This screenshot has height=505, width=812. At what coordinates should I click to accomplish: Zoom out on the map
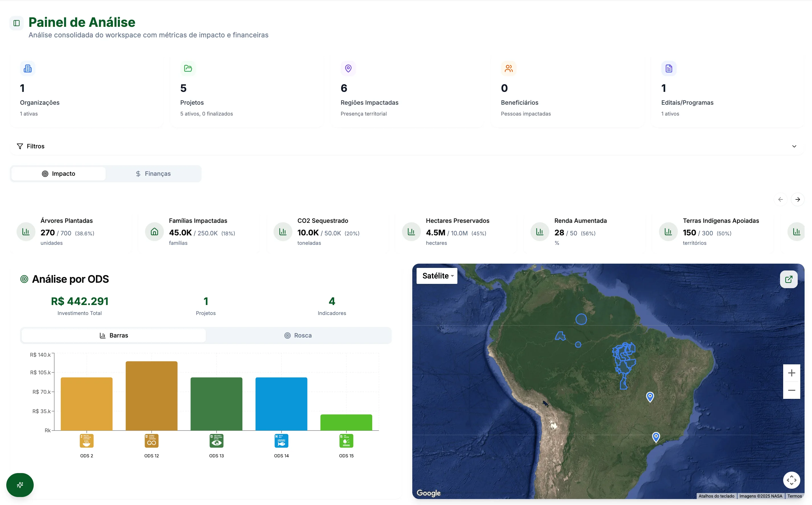click(791, 390)
